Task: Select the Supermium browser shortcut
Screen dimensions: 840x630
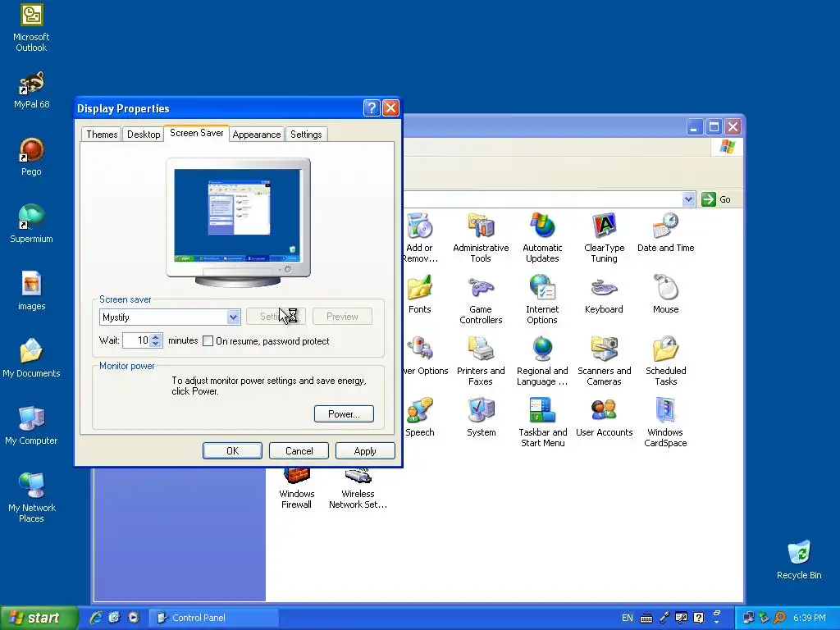Action: coord(32,223)
